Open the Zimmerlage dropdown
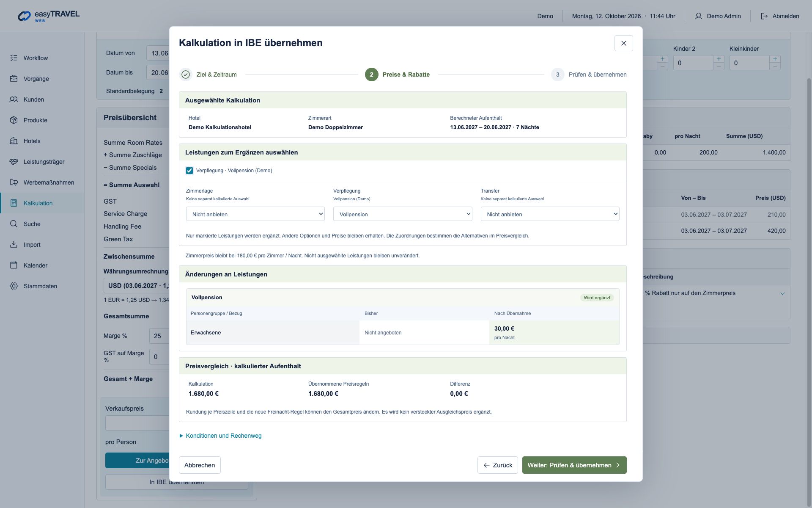Screen dimensions: 812x508 (255, 214)
